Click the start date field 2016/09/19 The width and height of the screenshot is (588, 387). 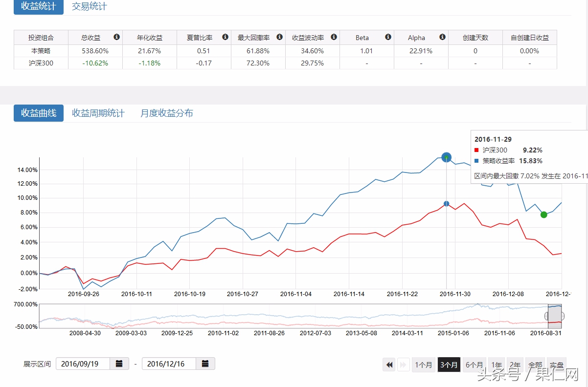(x=83, y=364)
